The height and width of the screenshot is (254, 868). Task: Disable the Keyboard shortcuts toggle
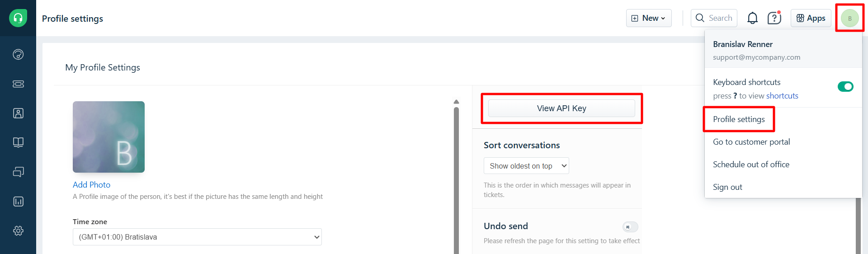845,86
